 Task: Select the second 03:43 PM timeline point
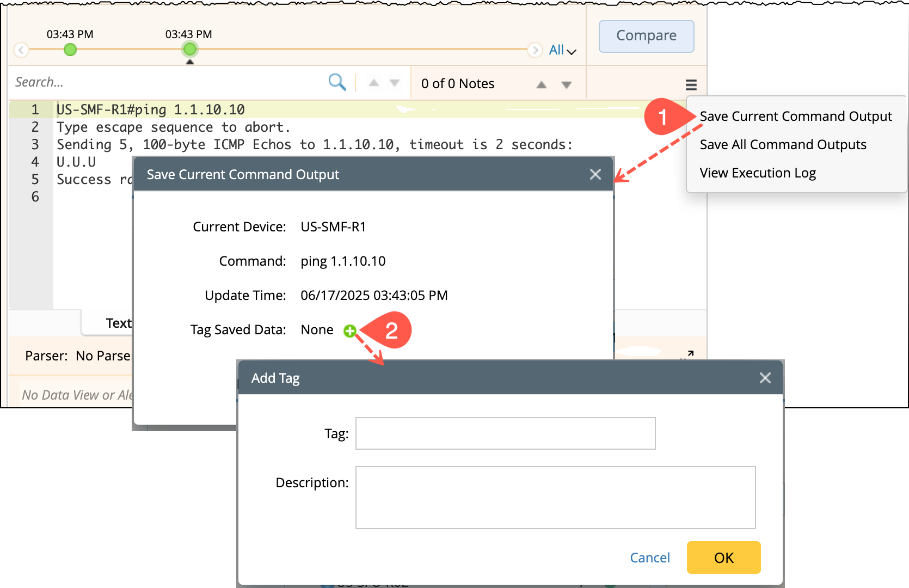pos(189,50)
